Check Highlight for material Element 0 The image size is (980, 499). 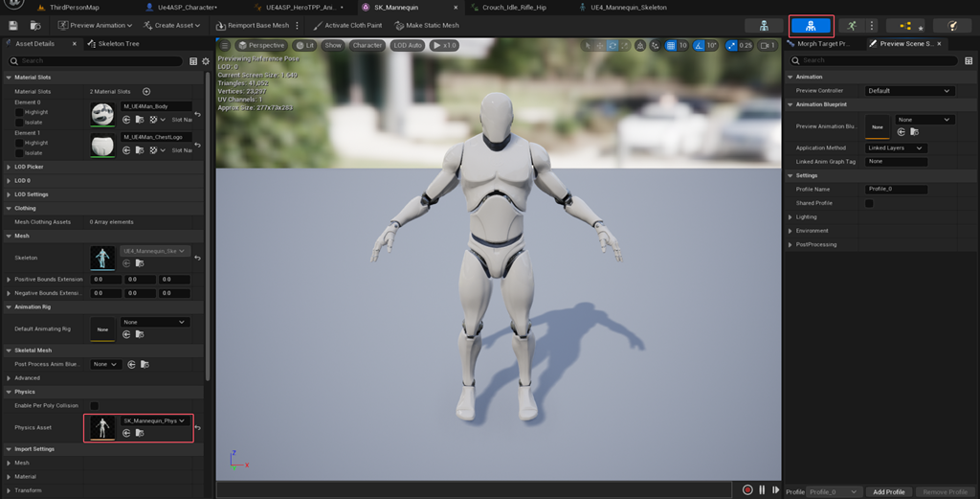coord(19,113)
